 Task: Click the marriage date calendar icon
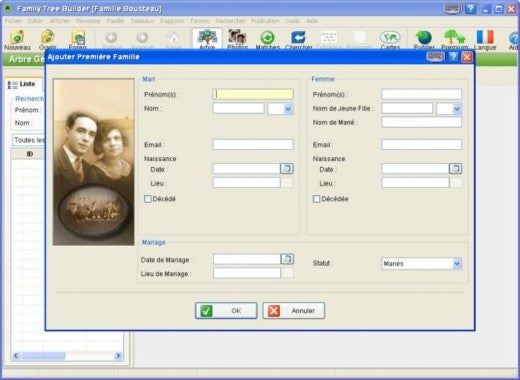287,259
